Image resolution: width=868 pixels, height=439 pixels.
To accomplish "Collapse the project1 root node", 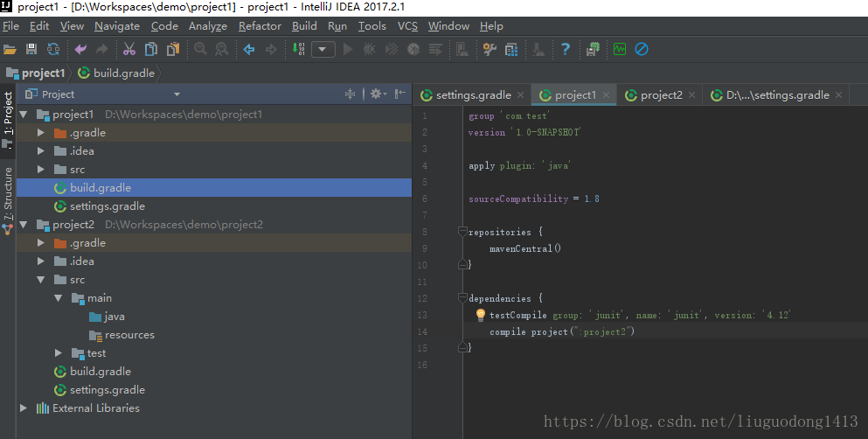I will pyautogui.click(x=24, y=115).
